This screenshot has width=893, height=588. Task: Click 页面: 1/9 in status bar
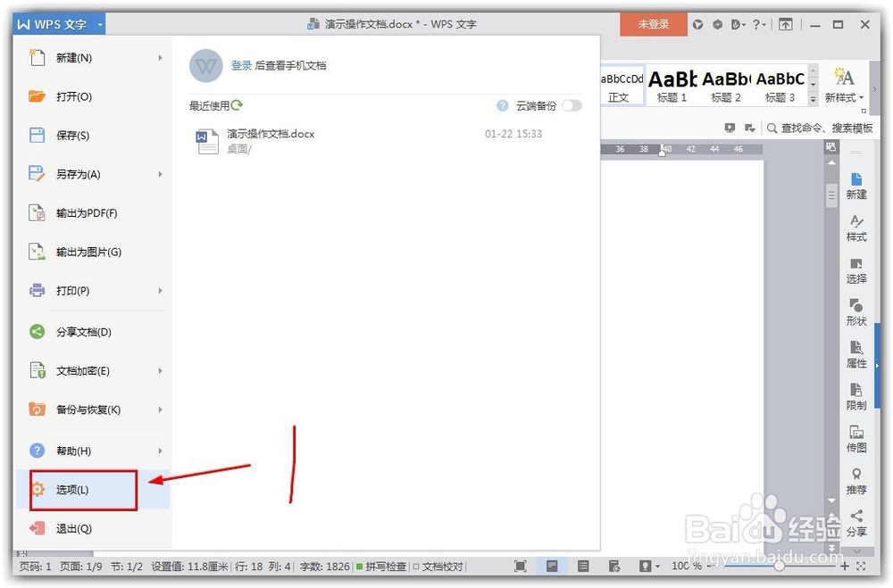tap(81, 567)
